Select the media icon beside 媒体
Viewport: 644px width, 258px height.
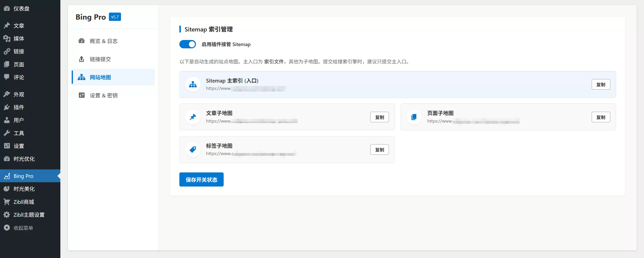coord(7,39)
